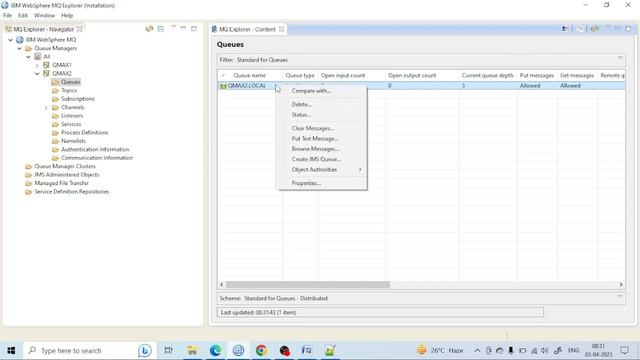Open Windows Start menu
This screenshot has height=360, width=640.
(x=11, y=350)
